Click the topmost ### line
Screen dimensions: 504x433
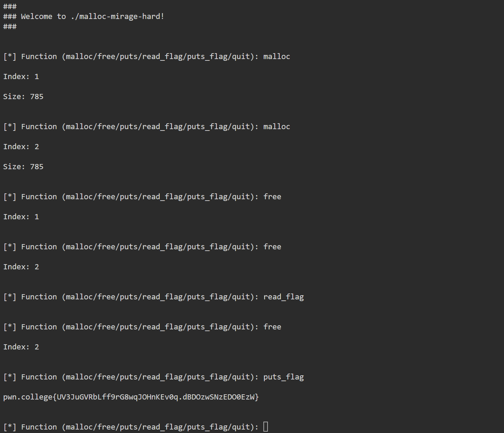(x=10, y=7)
